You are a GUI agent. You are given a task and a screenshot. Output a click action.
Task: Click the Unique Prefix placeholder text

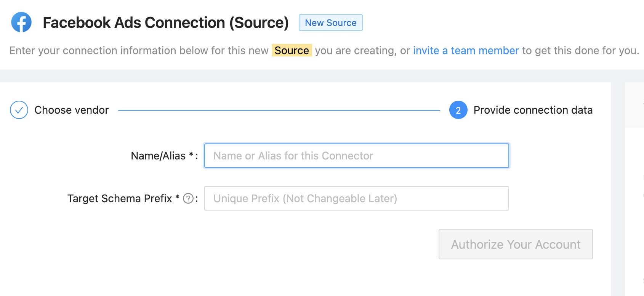click(x=305, y=198)
